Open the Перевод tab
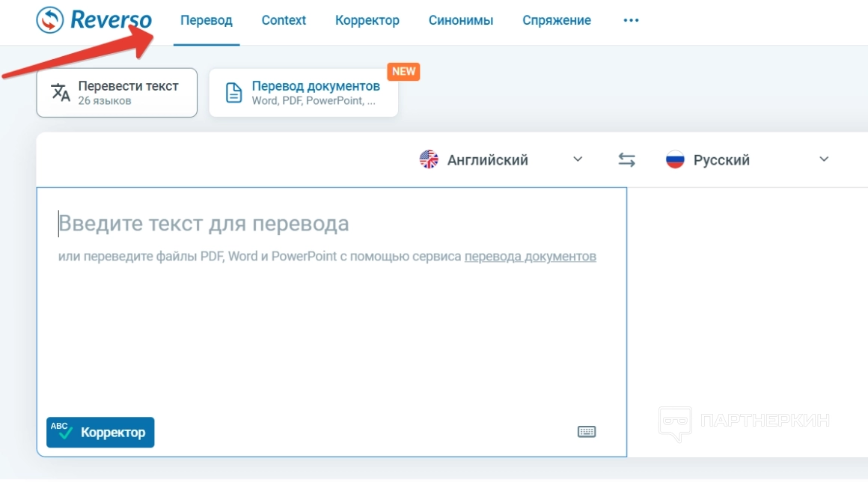This screenshot has height=482, width=868. coord(207,20)
